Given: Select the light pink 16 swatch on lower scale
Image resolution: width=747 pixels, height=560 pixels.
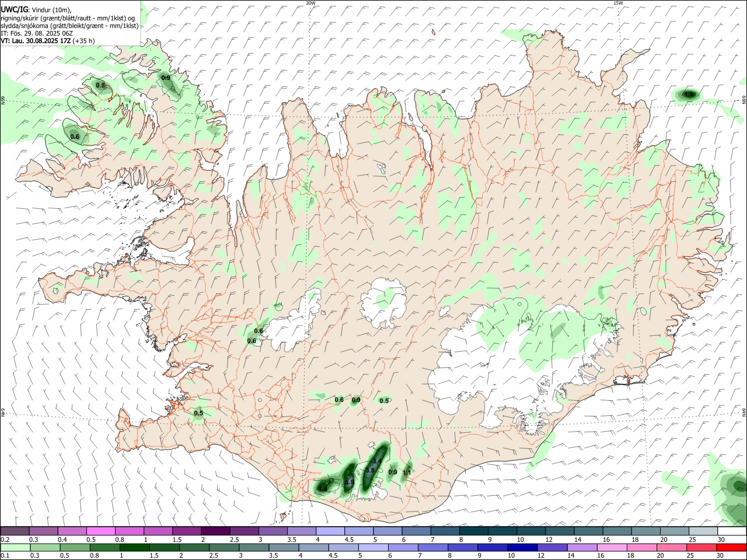Looking at the screenshot, I should [x=612, y=548].
